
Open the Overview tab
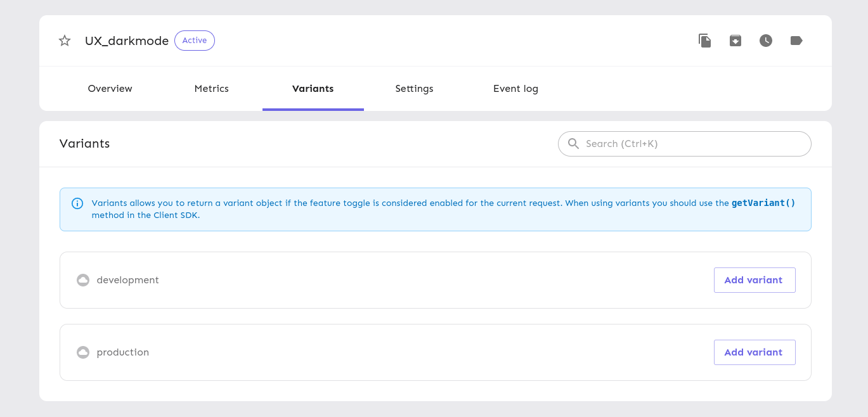[x=110, y=89]
